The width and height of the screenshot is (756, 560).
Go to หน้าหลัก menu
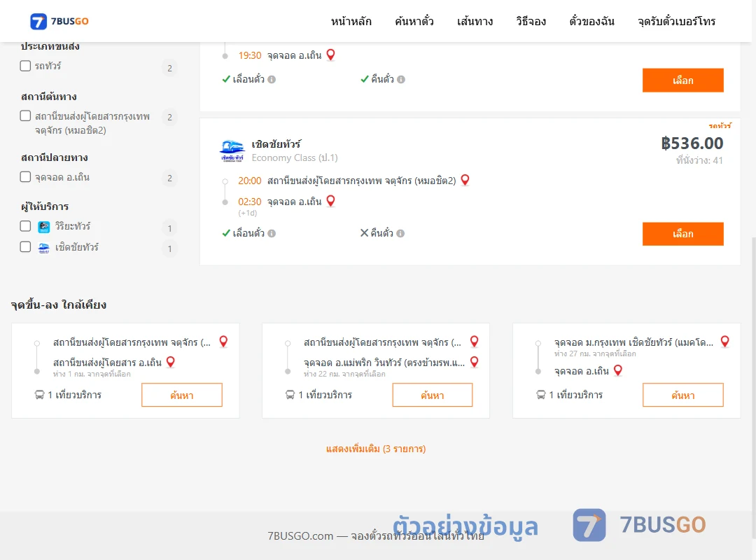point(351,21)
